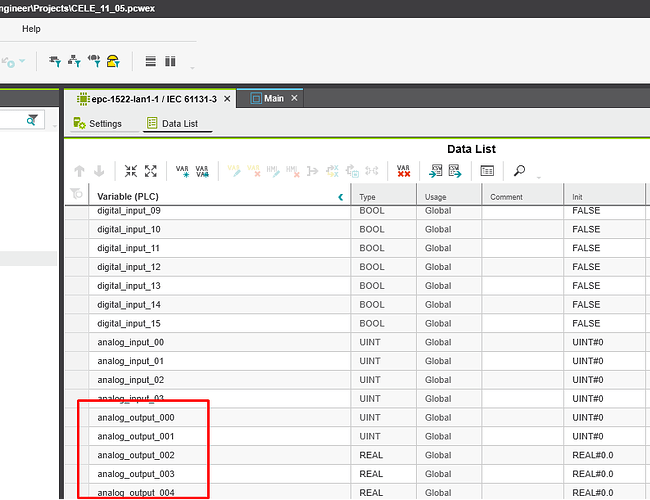The height and width of the screenshot is (500, 650).
Task: Click the CSV import icon
Action: tap(436, 171)
